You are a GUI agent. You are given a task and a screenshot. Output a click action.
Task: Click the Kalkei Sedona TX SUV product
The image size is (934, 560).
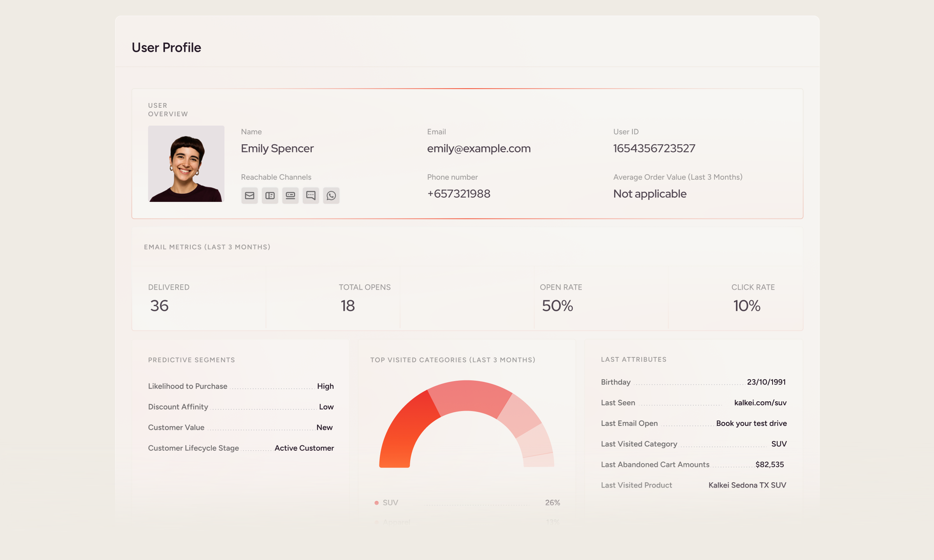click(x=747, y=485)
